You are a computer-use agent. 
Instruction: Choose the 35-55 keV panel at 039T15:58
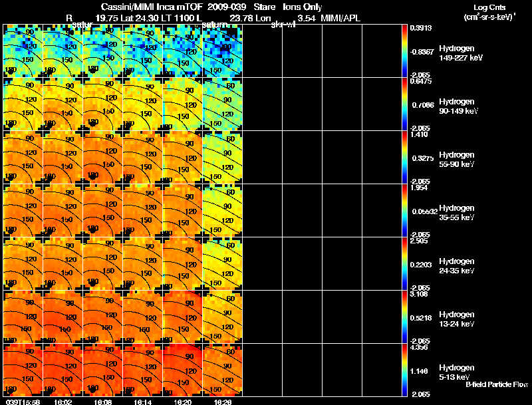tap(23, 211)
